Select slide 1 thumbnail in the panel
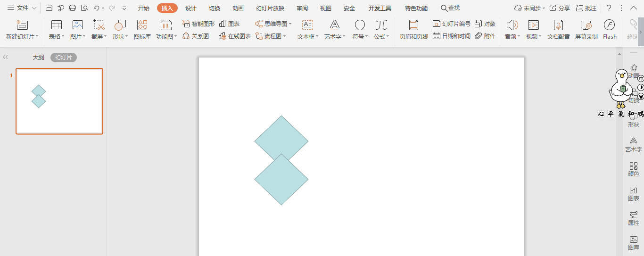 (x=59, y=101)
